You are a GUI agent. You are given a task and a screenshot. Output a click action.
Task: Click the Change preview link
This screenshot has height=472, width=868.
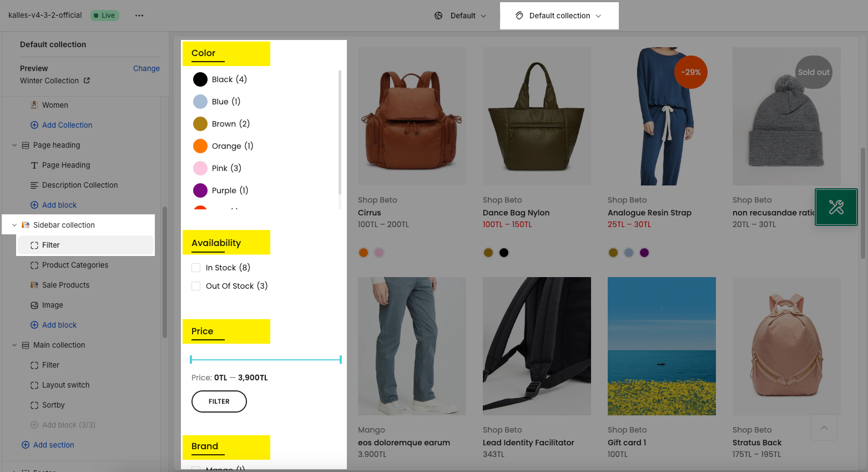pyautogui.click(x=147, y=68)
